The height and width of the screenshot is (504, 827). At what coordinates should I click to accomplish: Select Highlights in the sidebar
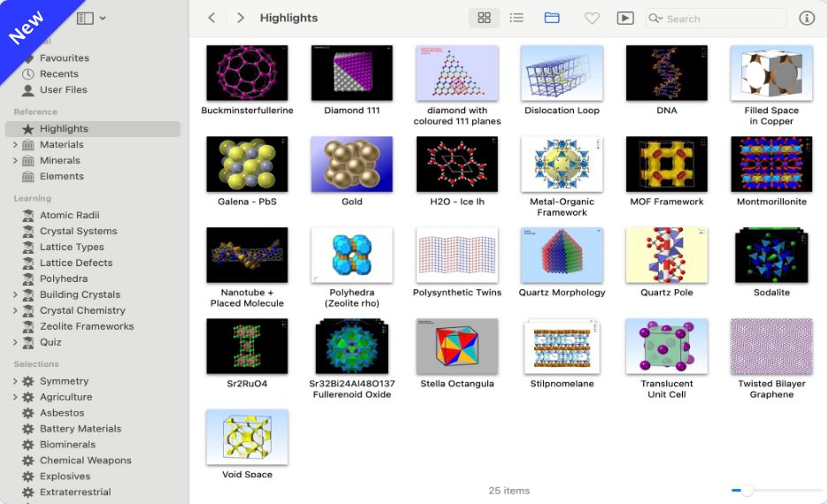(93, 128)
